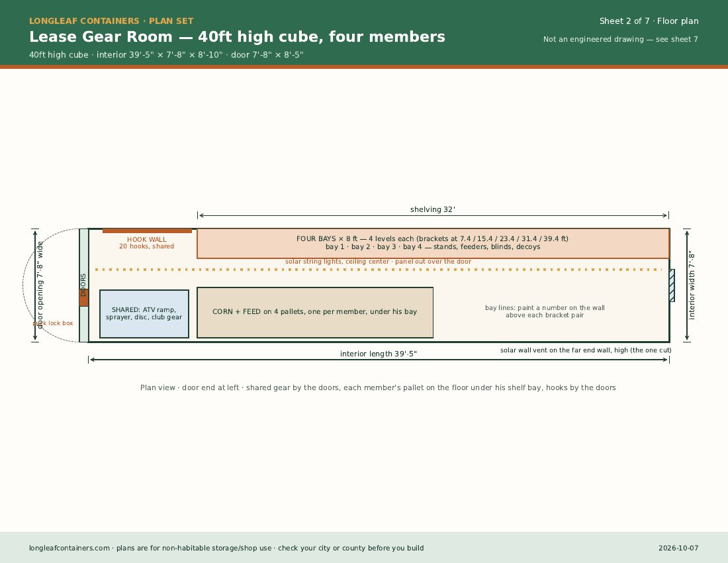Click the 'SHARED: ATV ramp' box

point(144,314)
